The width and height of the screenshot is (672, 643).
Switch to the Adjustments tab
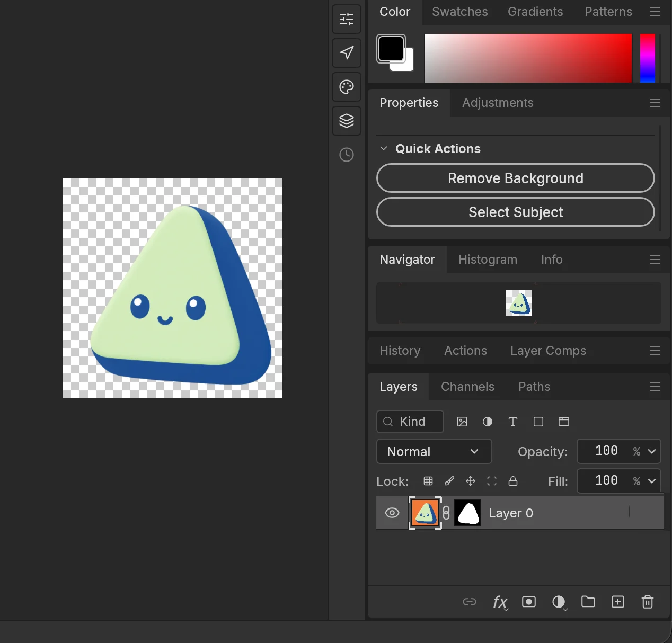click(x=498, y=103)
